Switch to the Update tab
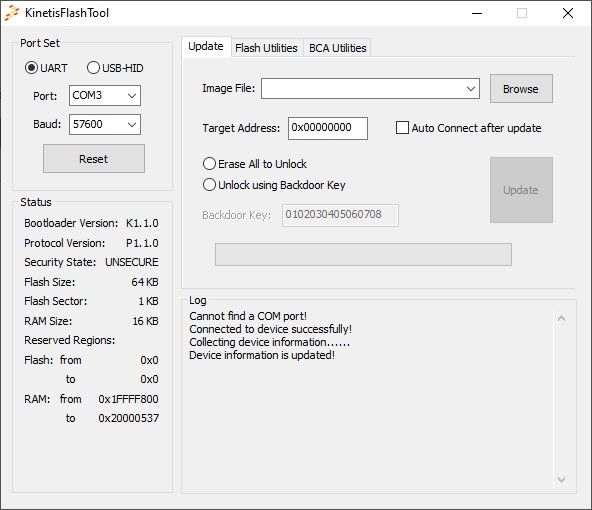This screenshot has height=510, width=592. (206, 46)
